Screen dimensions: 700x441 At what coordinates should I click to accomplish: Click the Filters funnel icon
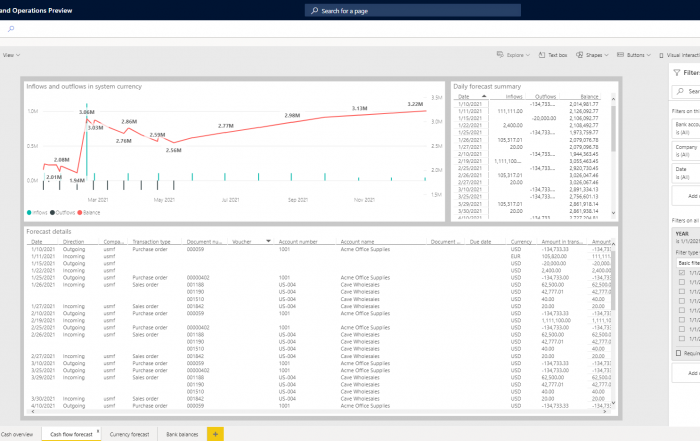tap(677, 72)
